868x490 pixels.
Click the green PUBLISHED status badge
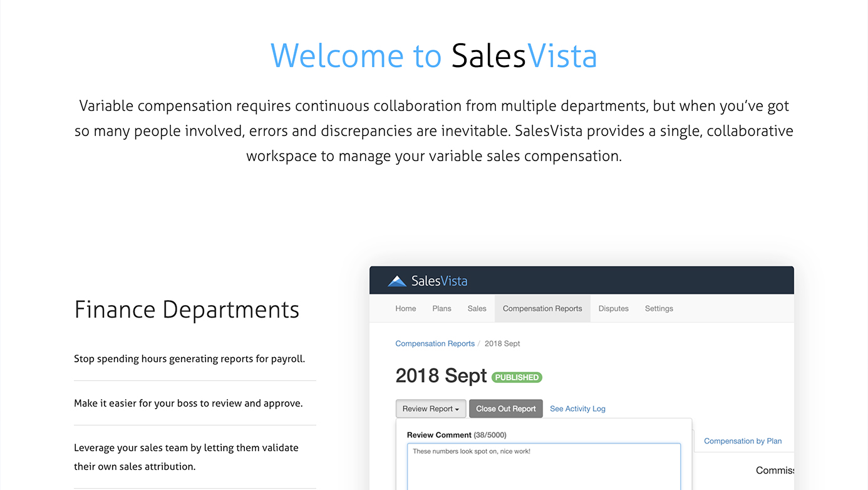point(517,377)
